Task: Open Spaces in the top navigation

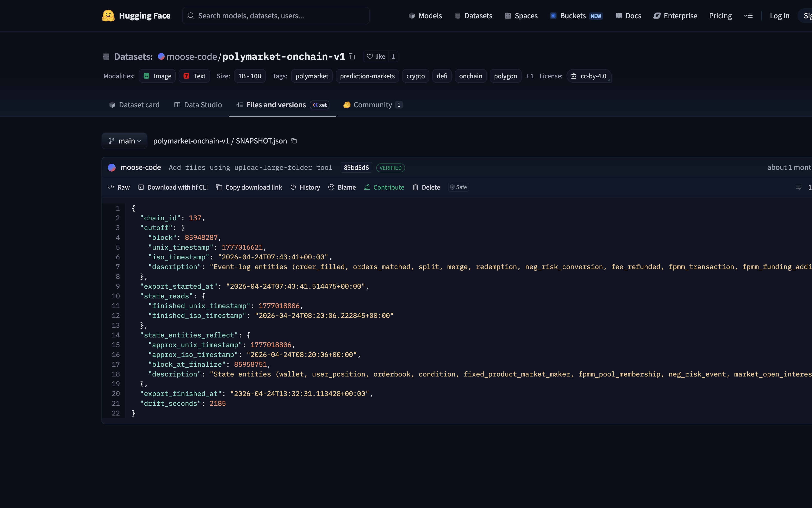Action: [x=521, y=16]
